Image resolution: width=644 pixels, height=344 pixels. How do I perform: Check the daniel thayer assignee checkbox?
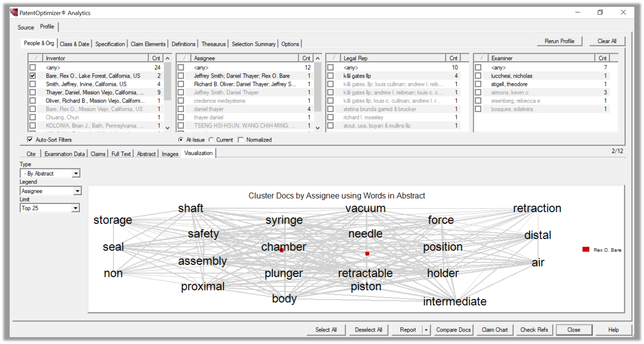[x=181, y=109]
